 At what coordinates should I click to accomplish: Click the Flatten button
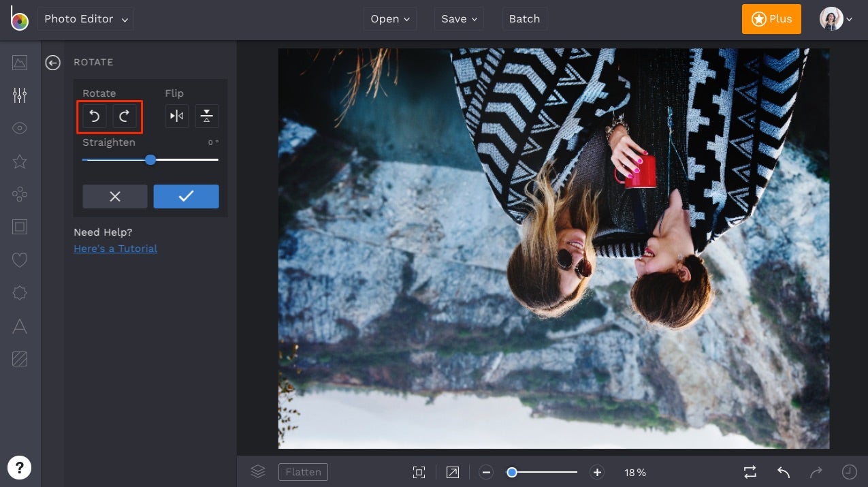point(303,471)
